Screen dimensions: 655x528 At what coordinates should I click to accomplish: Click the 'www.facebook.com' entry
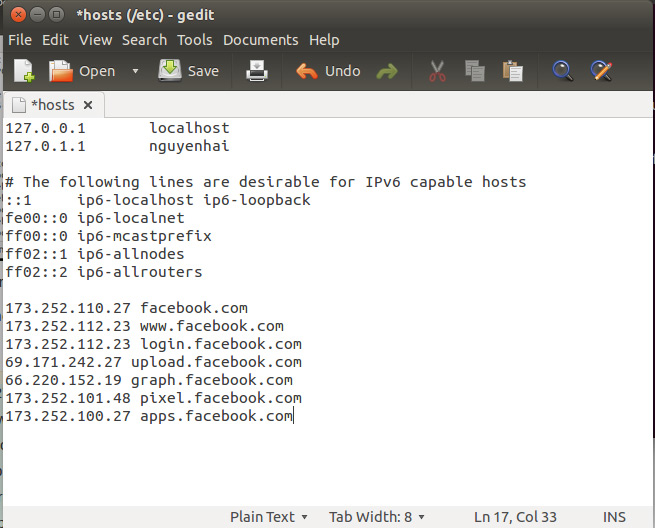212,326
